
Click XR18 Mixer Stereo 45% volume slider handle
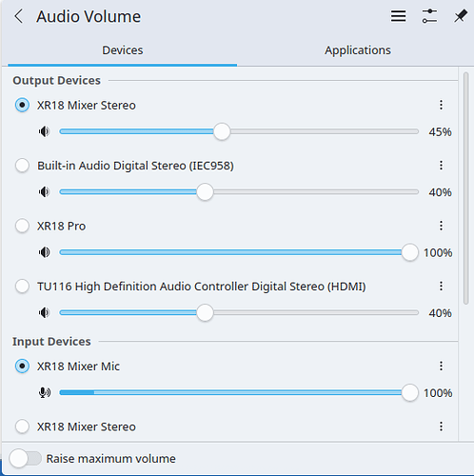coord(222,131)
